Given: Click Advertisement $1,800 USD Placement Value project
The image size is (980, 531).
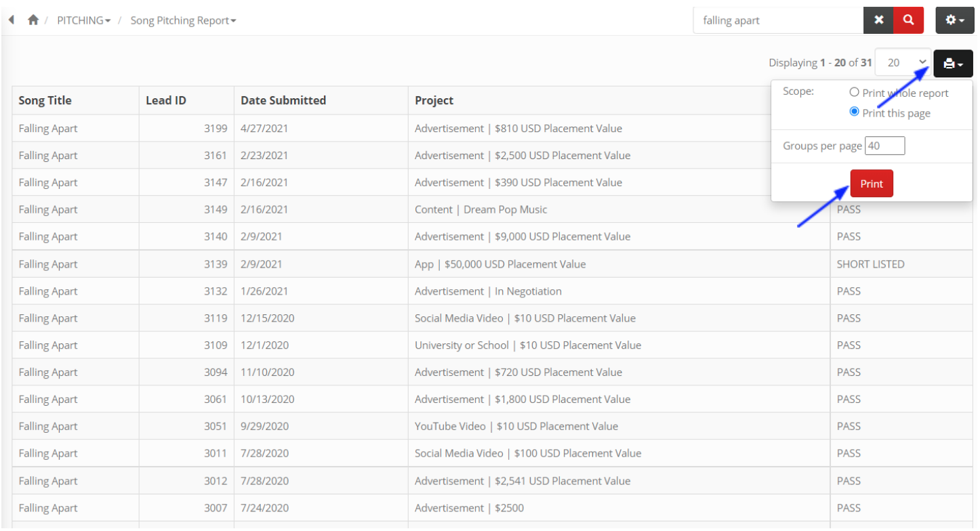Looking at the screenshot, I should tap(523, 399).
